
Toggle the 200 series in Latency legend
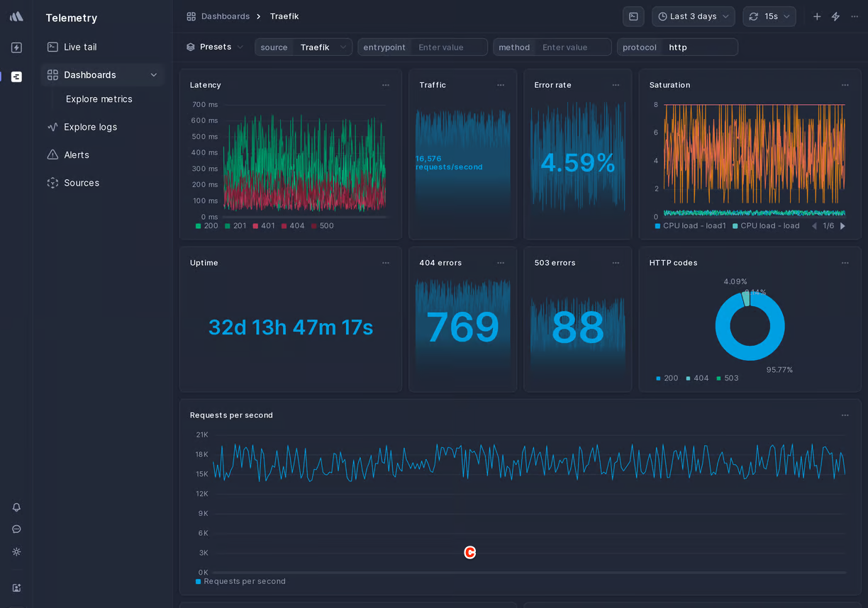tap(206, 226)
